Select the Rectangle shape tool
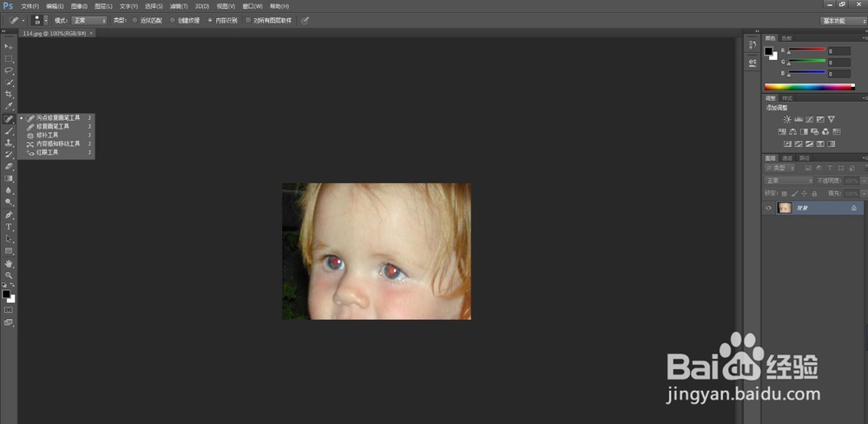Image resolution: width=868 pixels, height=424 pixels. click(9, 251)
